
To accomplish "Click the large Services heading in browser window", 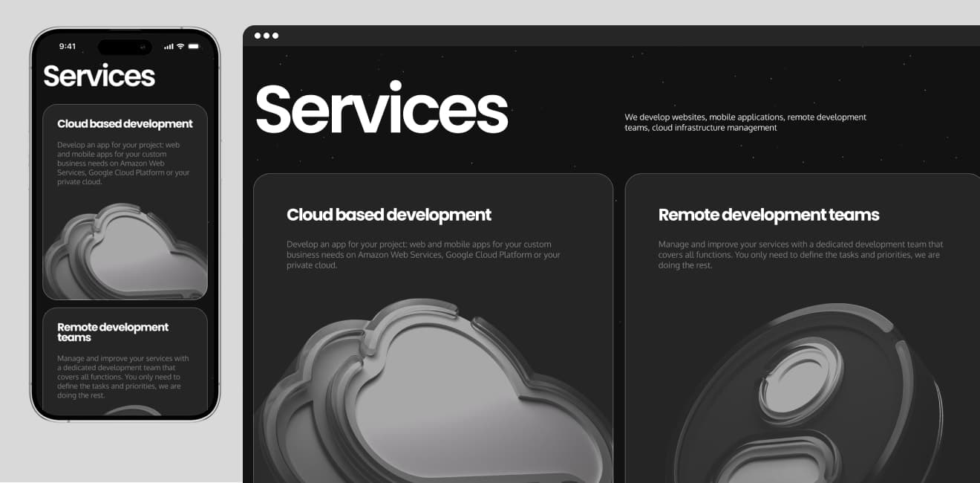I will tap(381, 110).
